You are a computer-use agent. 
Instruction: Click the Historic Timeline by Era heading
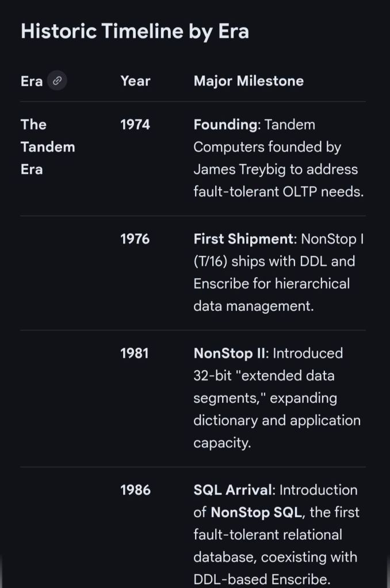pos(135,31)
